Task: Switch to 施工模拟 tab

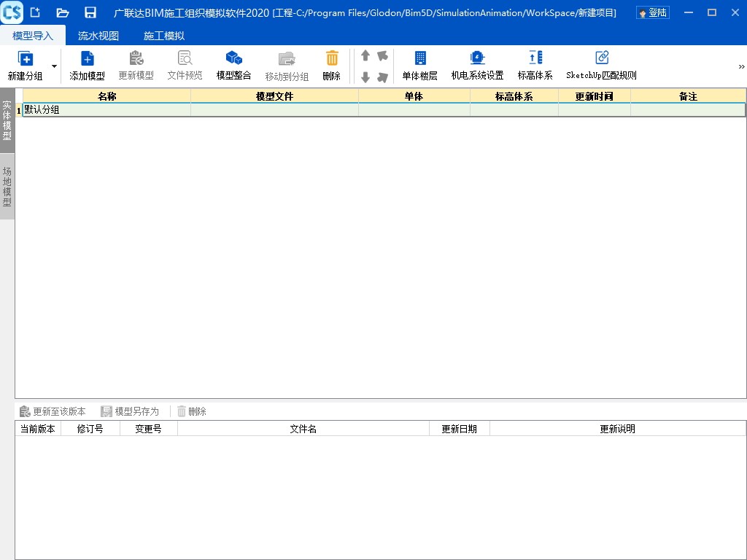Action: (x=164, y=36)
